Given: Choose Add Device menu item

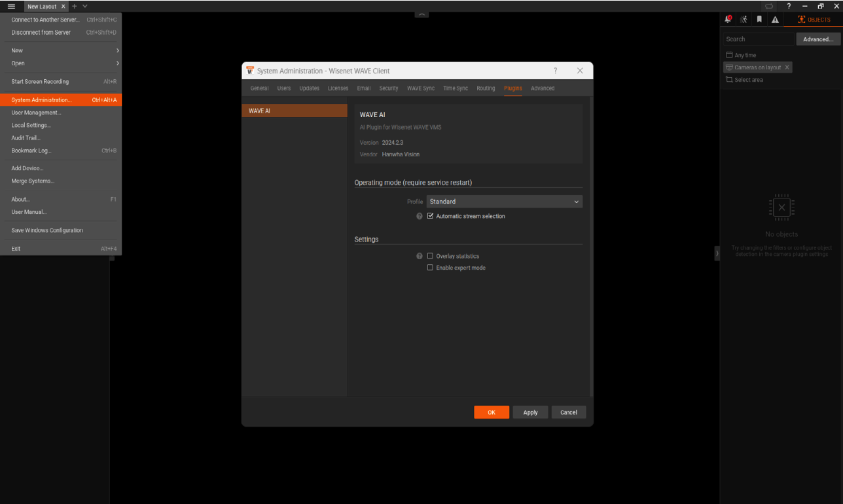Looking at the screenshot, I should (x=61, y=168).
